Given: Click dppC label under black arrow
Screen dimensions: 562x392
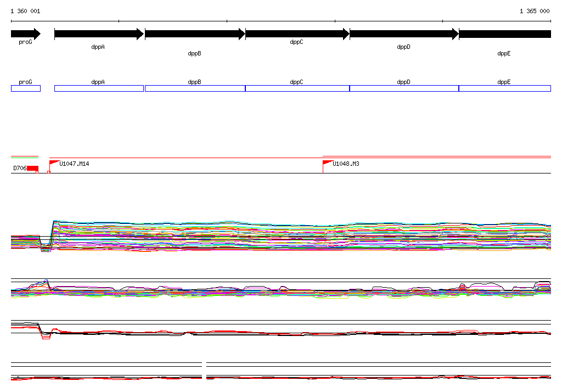Looking at the screenshot, I should pyautogui.click(x=296, y=42).
